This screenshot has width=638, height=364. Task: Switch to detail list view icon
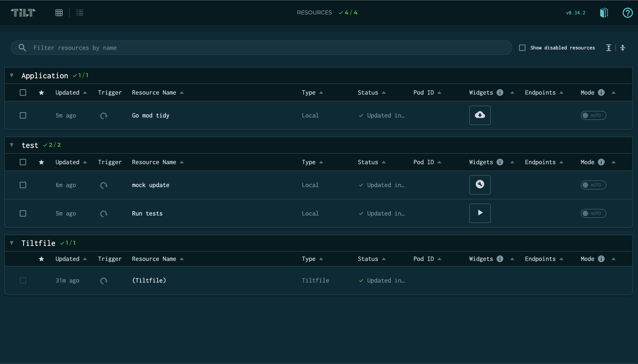click(x=80, y=13)
